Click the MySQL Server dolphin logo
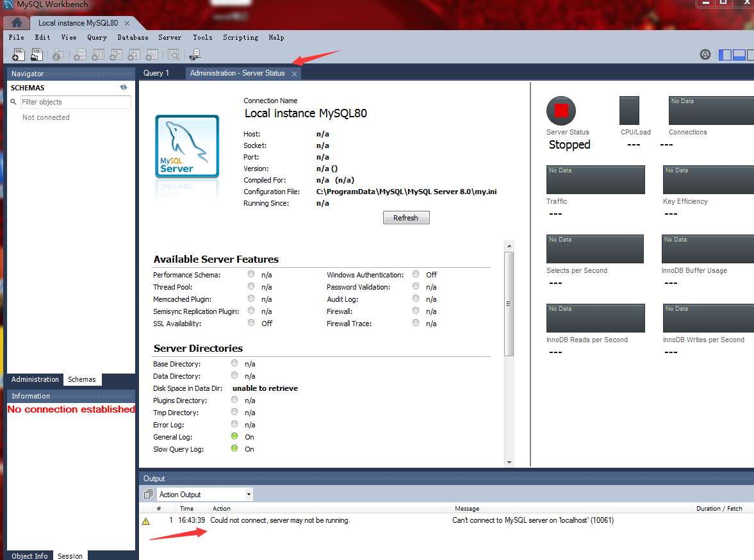 (x=187, y=146)
